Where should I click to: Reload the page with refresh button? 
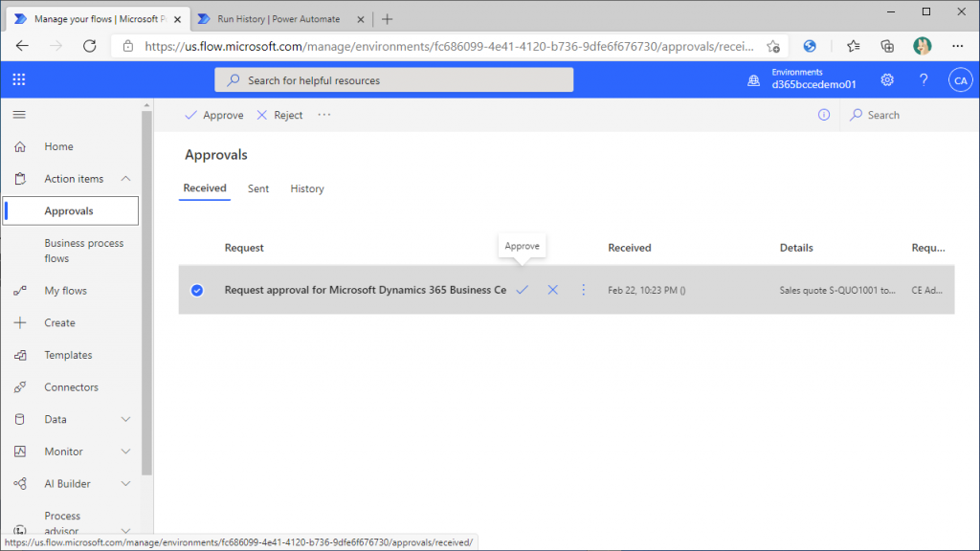click(x=89, y=46)
